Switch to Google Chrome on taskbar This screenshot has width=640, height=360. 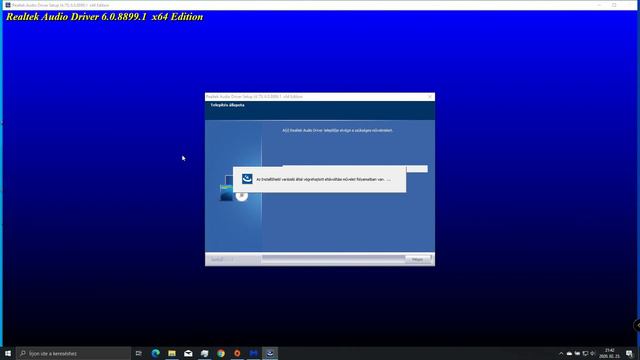point(221,353)
